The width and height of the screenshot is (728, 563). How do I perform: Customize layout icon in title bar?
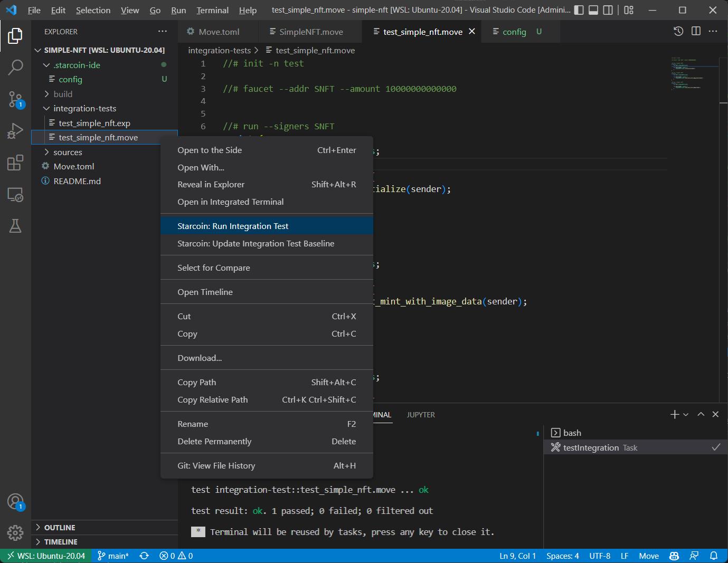pos(629,10)
